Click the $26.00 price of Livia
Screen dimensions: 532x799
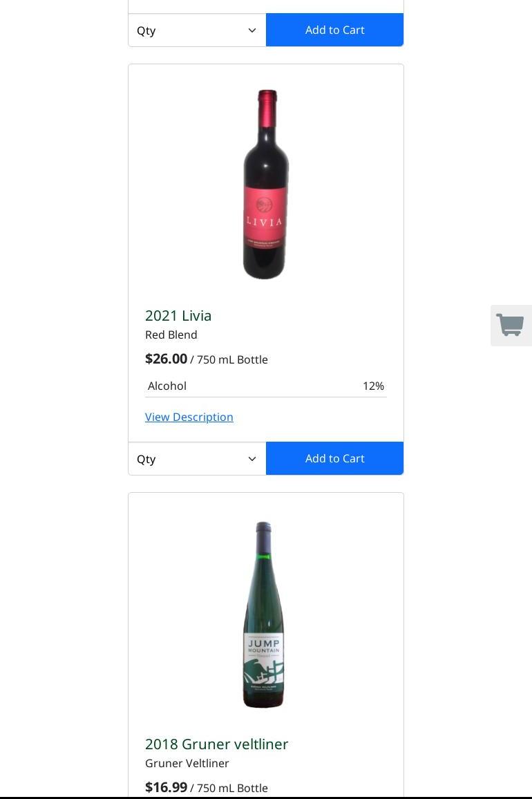[166, 359]
